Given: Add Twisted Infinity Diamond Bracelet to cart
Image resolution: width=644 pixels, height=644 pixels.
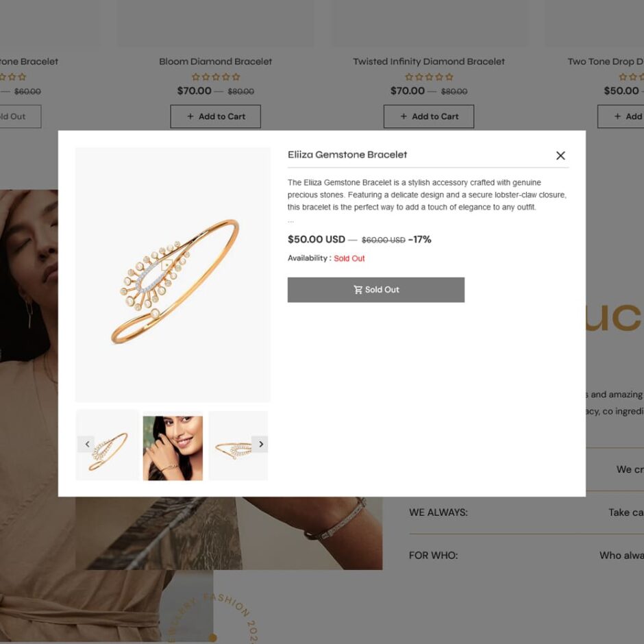Looking at the screenshot, I should click(428, 116).
